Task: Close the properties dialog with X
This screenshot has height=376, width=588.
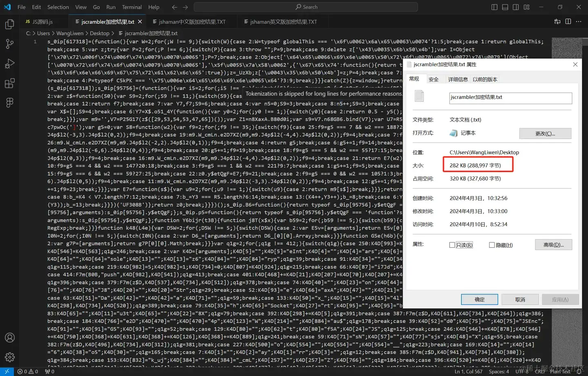Action: pos(575,65)
